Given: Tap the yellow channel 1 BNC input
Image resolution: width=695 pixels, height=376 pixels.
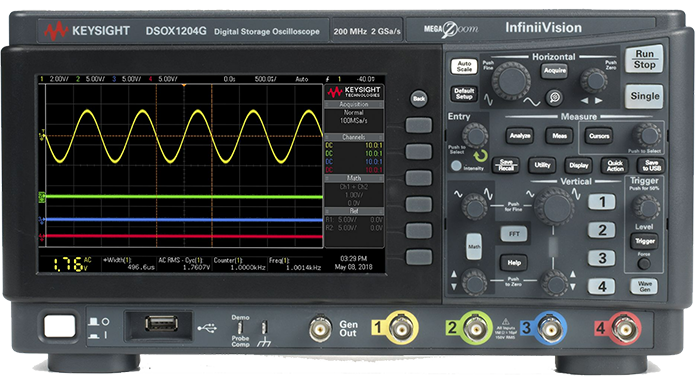Looking at the screenshot, I should (401, 329).
